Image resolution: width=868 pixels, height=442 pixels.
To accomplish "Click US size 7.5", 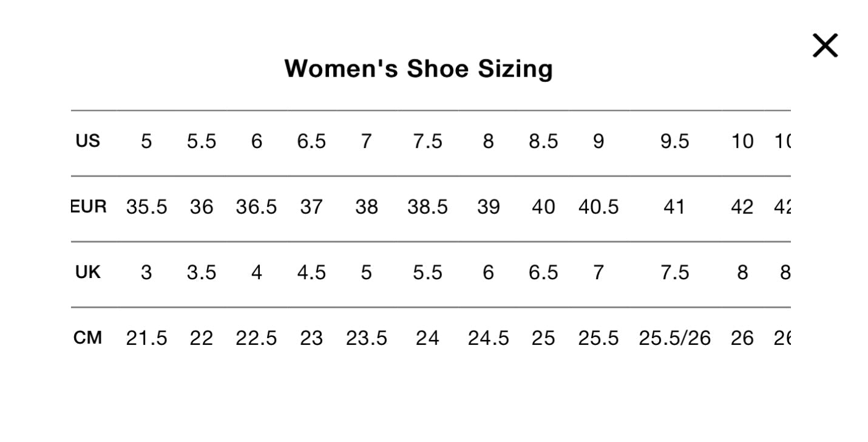I will pos(429,141).
